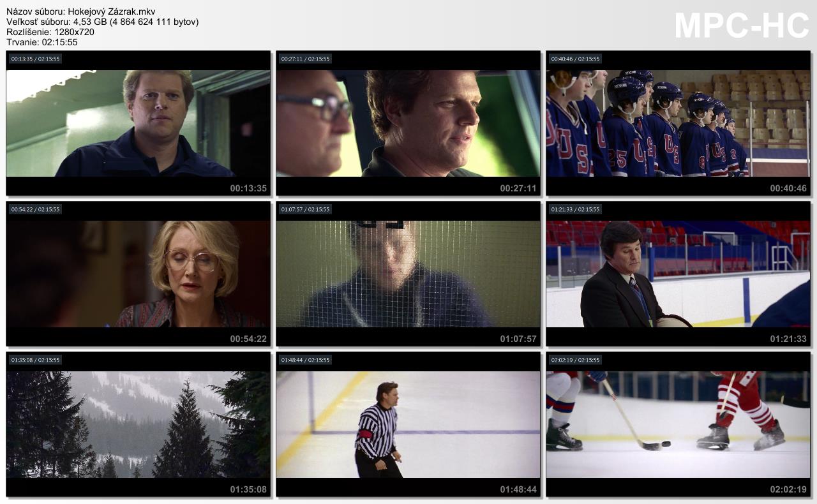The height and width of the screenshot is (504, 817).
Task: Open the USA hockey team lineup thumbnail
Action: click(x=678, y=123)
